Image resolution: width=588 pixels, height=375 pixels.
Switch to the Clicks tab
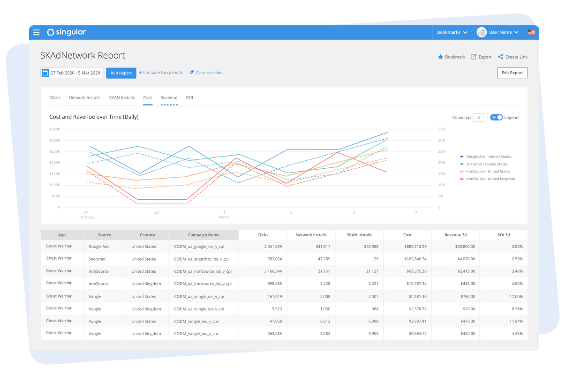pos(55,97)
